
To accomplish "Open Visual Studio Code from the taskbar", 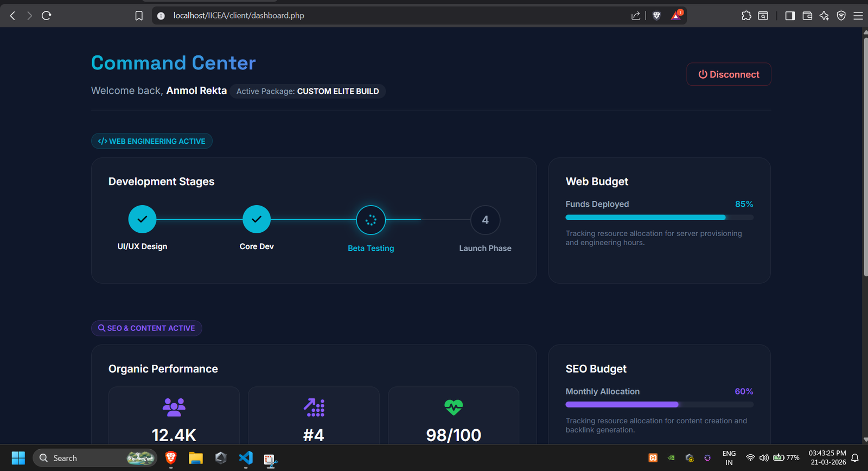I will click(246, 458).
